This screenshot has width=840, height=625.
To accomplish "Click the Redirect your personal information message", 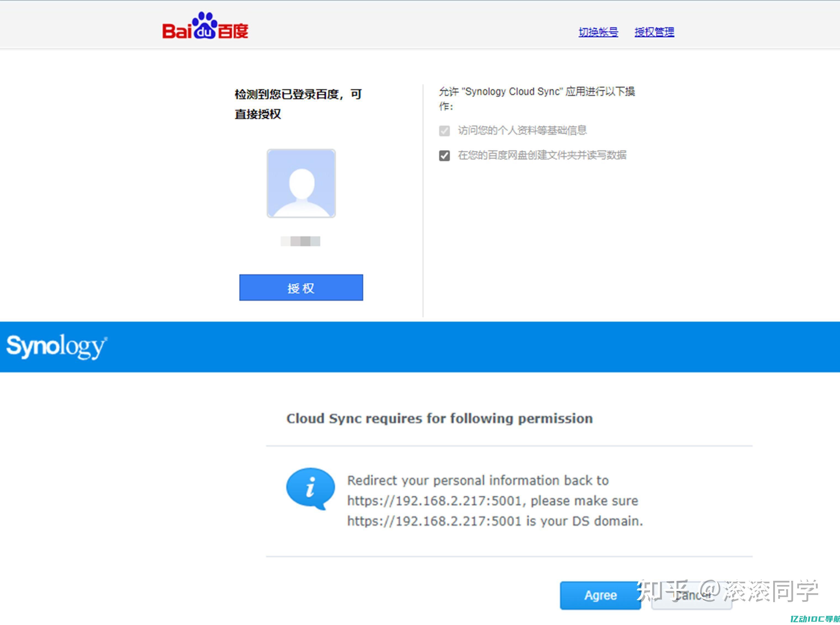I will [495, 501].
